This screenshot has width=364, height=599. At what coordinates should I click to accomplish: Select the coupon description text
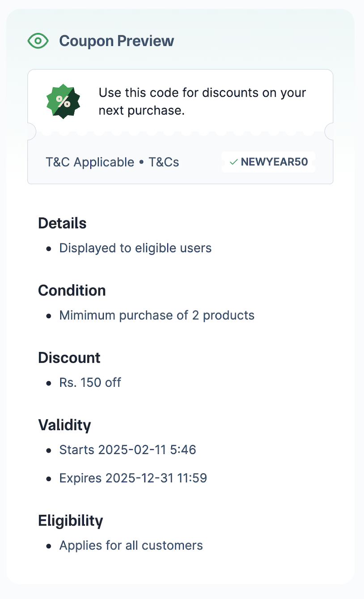[202, 102]
